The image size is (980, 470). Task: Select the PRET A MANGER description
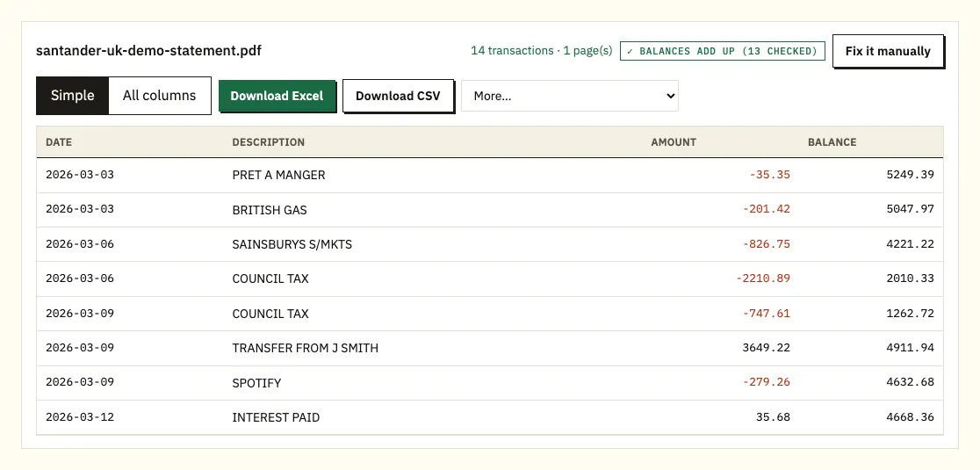[278, 176]
